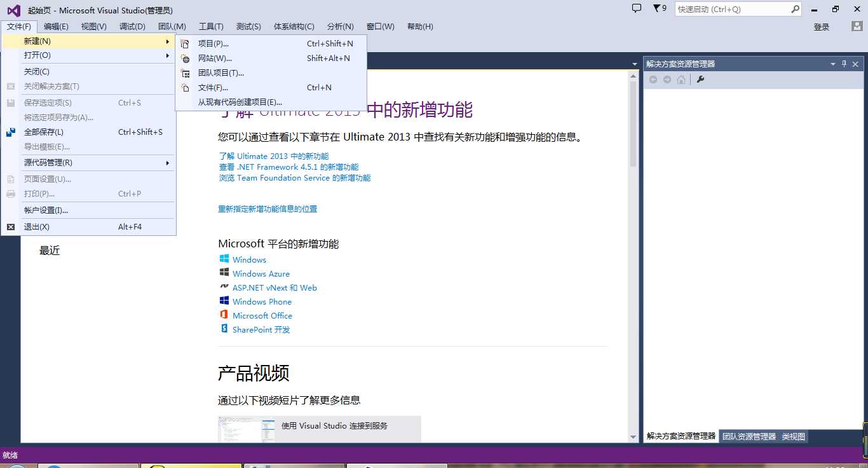Click the account avatar icon beside 登录
Viewport: 868px width, 468px height.
click(857, 27)
